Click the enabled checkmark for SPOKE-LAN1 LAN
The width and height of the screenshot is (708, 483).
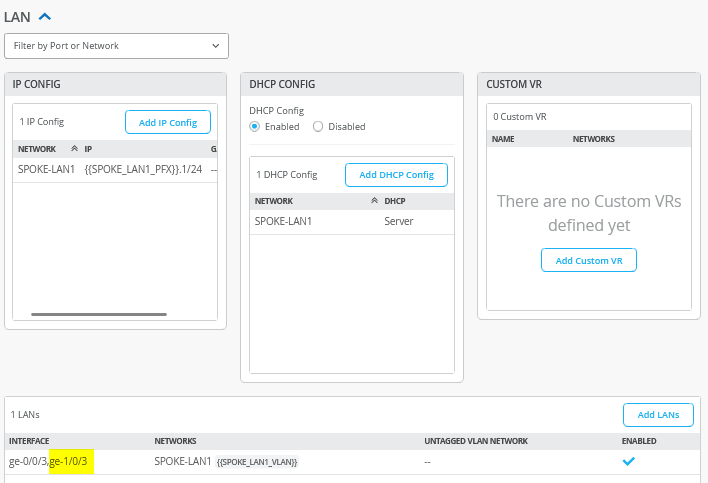[x=629, y=461]
